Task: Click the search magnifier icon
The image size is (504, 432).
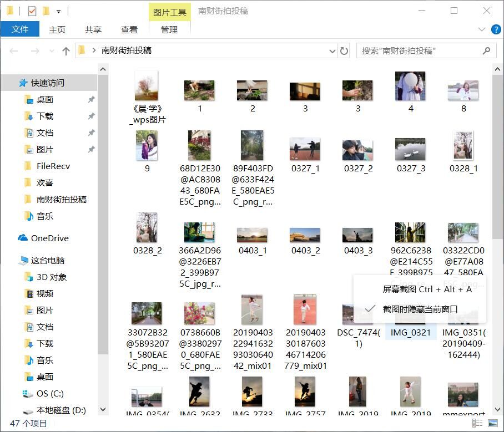Action: tap(487, 50)
